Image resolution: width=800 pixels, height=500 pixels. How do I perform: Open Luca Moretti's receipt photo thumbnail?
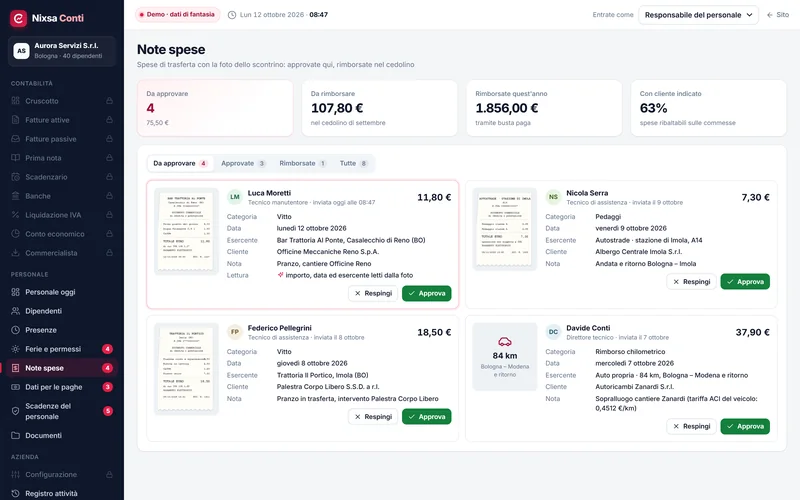[186, 232]
